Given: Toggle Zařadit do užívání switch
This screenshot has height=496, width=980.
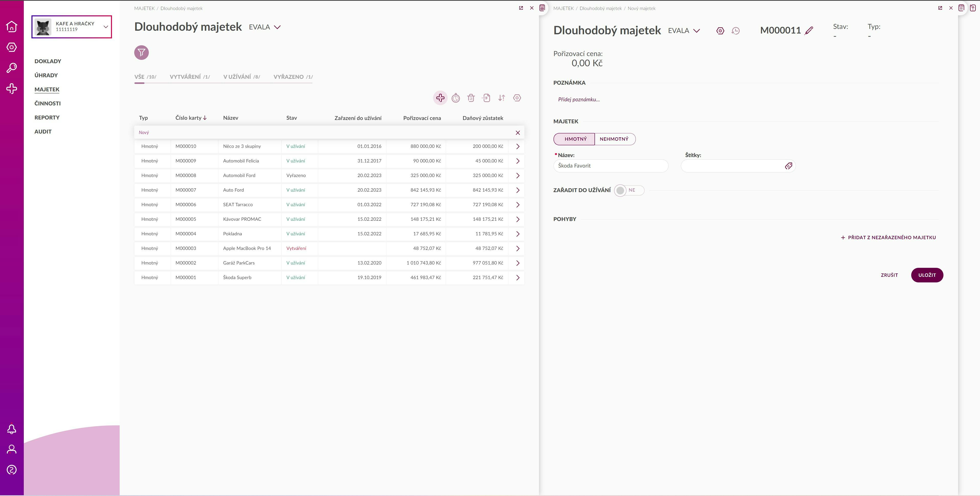Looking at the screenshot, I should tap(629, 190).
